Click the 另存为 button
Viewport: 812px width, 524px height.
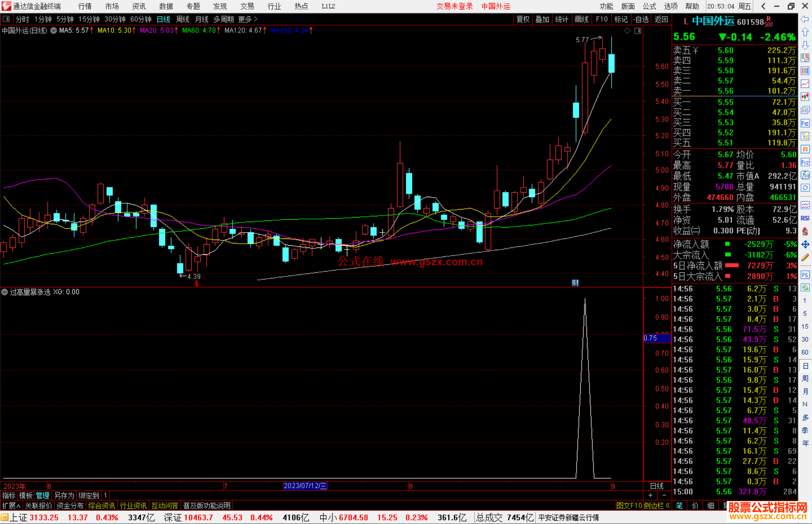(x=64, y=495)
